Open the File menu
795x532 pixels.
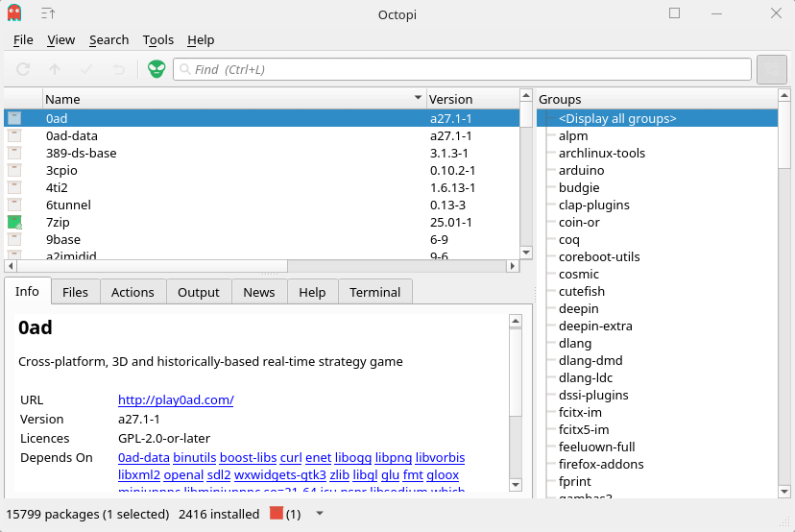pos(23,40)
